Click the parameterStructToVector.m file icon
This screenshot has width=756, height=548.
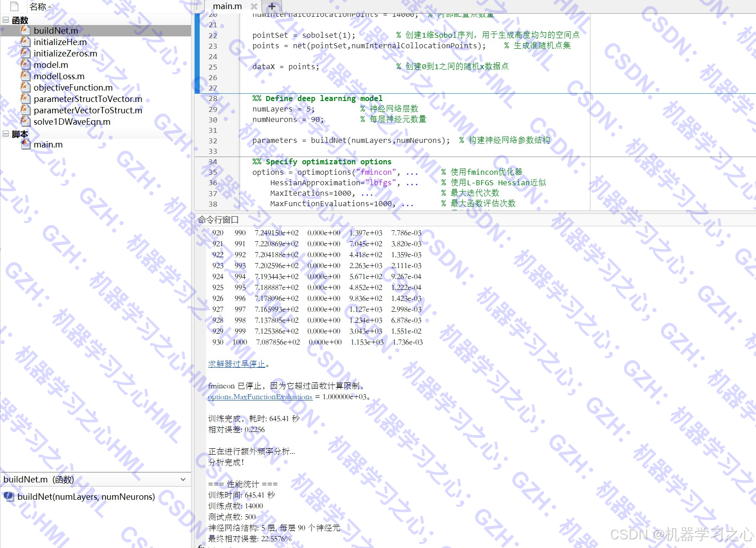25,98
